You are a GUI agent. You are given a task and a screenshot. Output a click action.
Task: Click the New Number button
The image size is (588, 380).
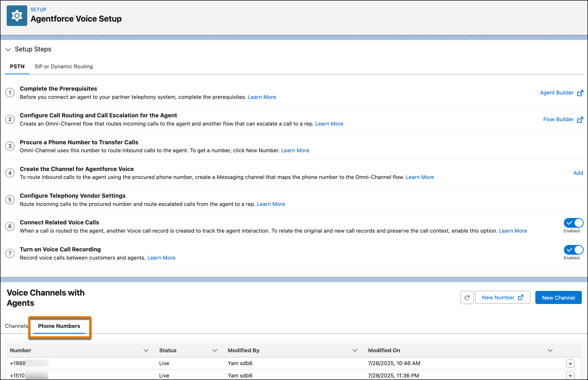503,298
